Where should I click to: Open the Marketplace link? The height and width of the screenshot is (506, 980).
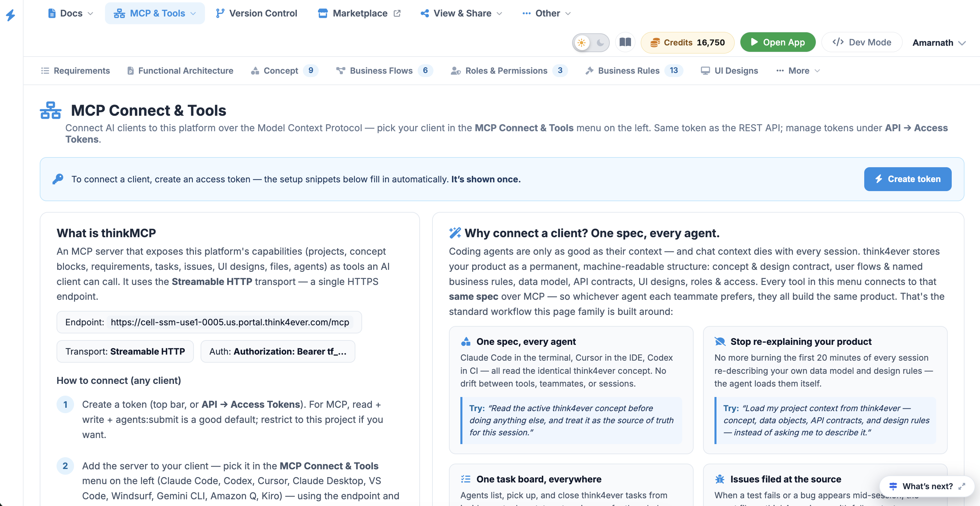pyautogui.click(x=359, y=13)
